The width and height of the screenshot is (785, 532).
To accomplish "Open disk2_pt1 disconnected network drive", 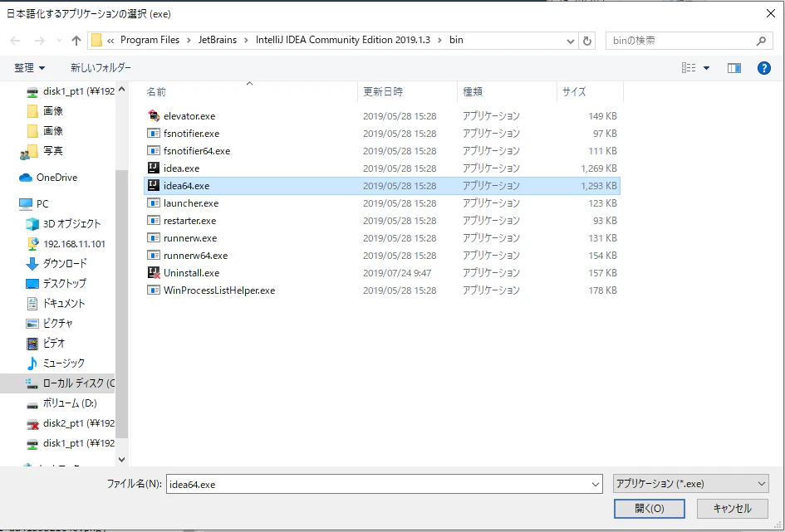I will [x=70, y=423].
